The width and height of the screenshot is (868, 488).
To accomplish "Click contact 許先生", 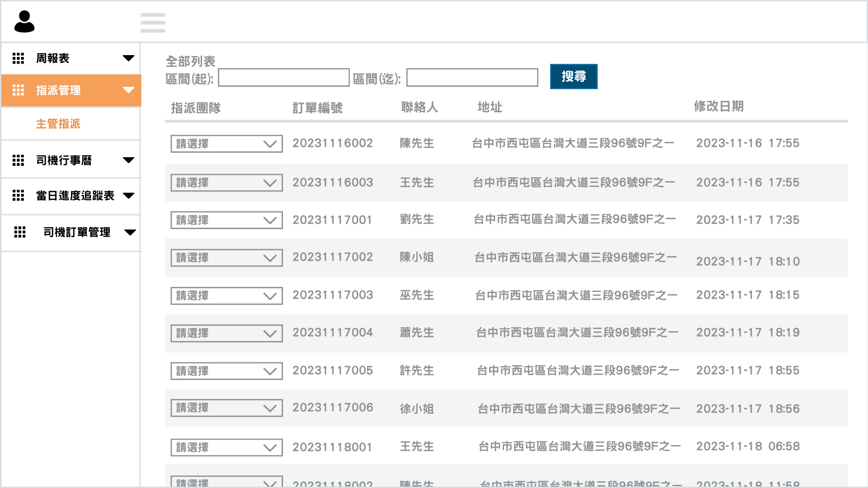I will click(x=417, y=371).
